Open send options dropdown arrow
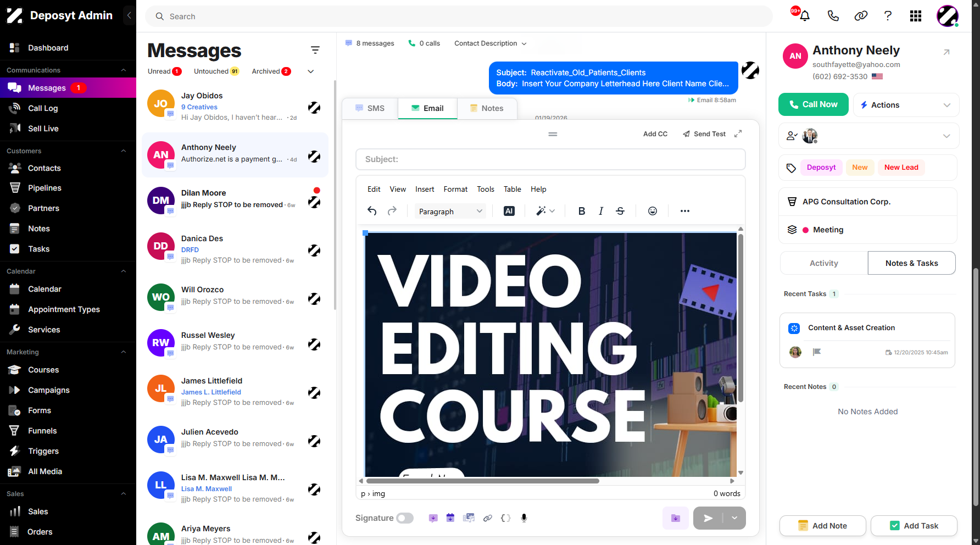 (x=734, y=518)
